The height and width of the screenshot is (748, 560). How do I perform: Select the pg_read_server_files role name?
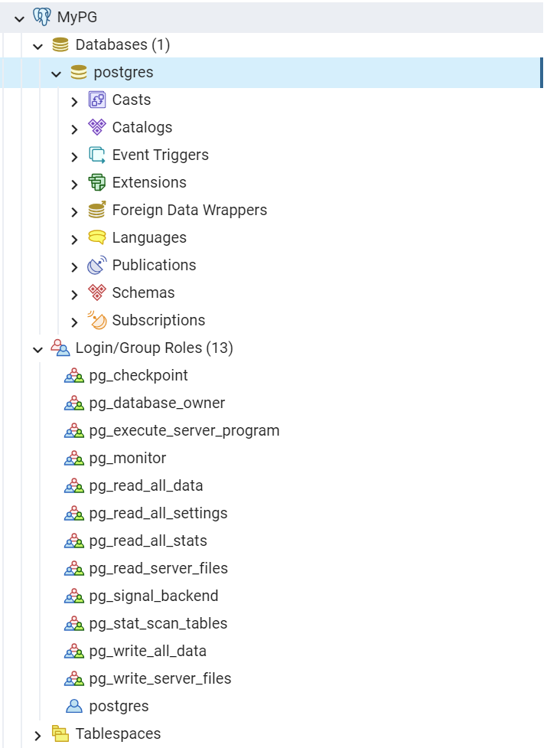coord(158,569)
